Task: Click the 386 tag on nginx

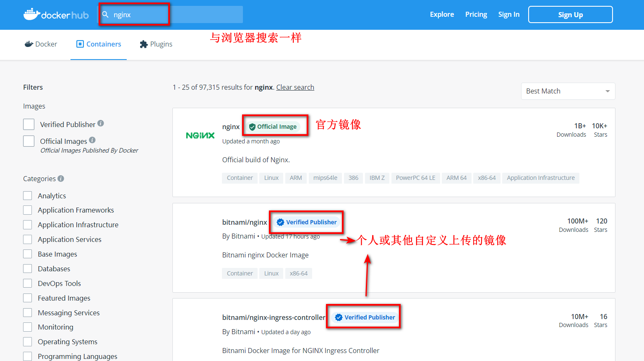Action: (x=354, y=178)
